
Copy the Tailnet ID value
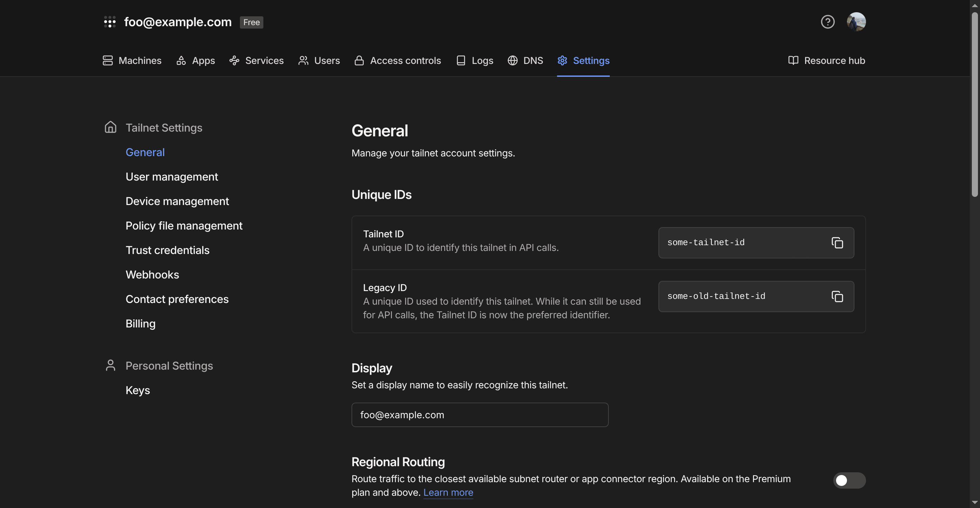837,242
